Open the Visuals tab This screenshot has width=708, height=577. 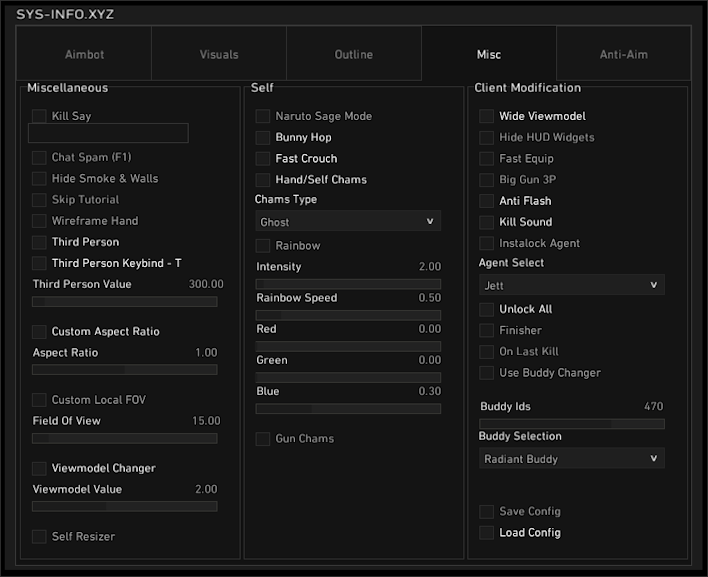[x=219, y=54]
